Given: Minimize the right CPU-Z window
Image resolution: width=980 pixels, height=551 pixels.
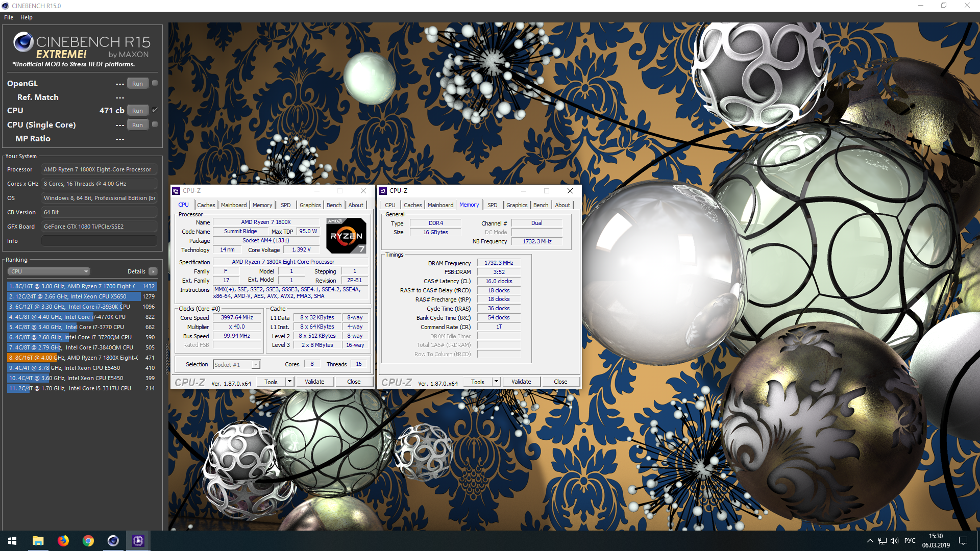Looking at the screenshot, I should [523, 191].
